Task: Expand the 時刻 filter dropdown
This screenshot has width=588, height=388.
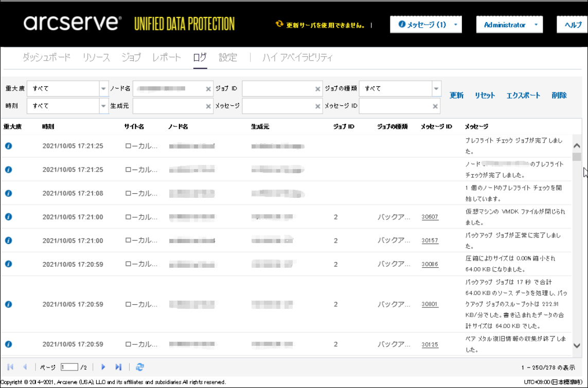Action: (103, 106)
